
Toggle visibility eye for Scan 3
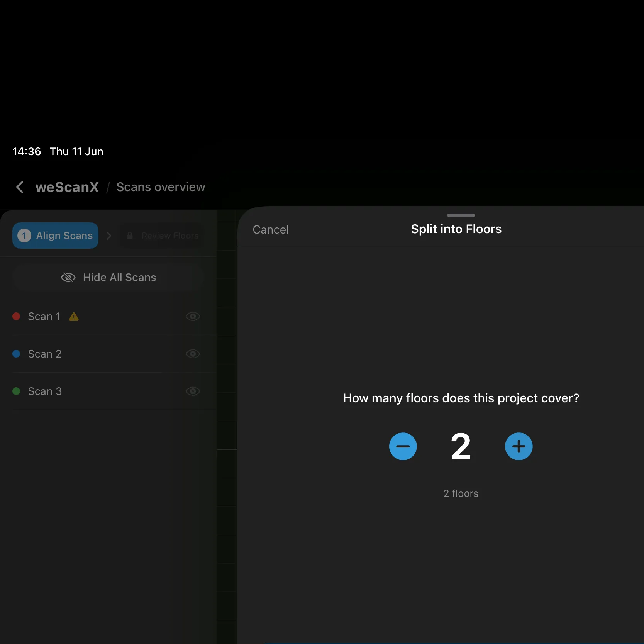coord(193,391)
